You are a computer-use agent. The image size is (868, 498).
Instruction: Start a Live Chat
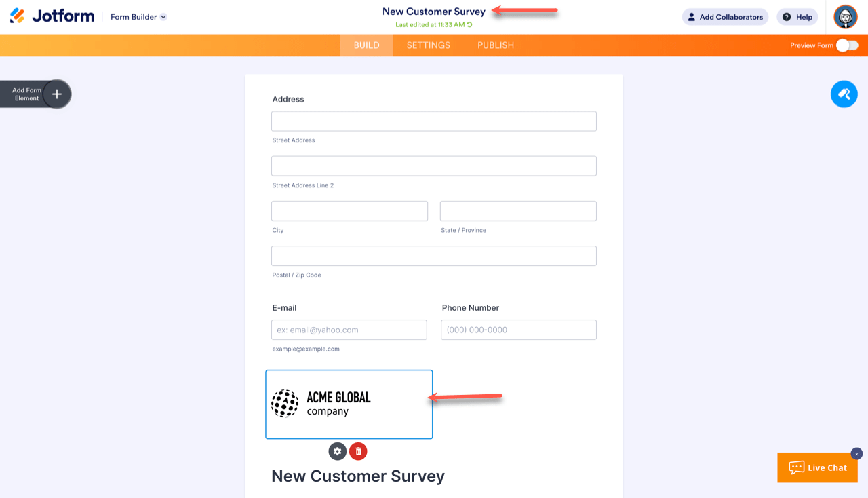[817, 467]
